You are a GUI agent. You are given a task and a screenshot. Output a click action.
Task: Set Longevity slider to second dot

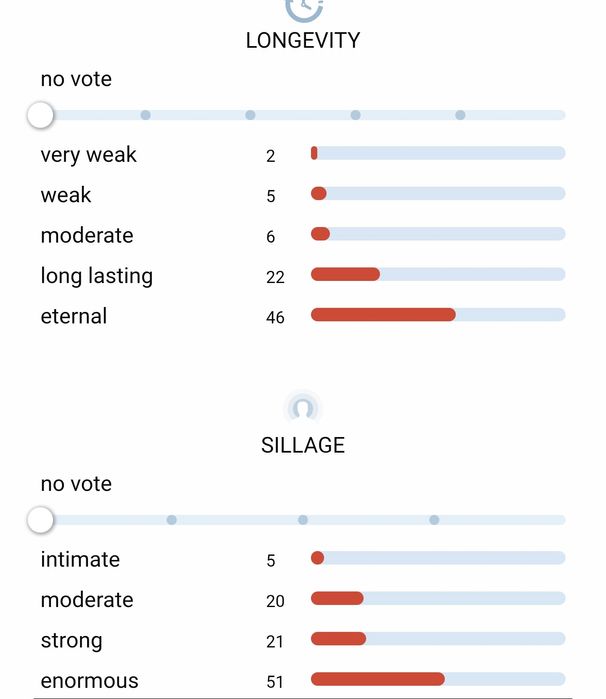250,115
